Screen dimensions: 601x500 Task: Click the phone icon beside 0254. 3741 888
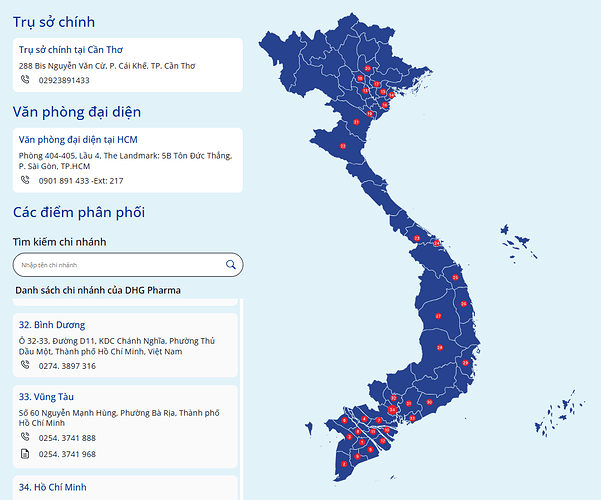click(x=25, y=437)
